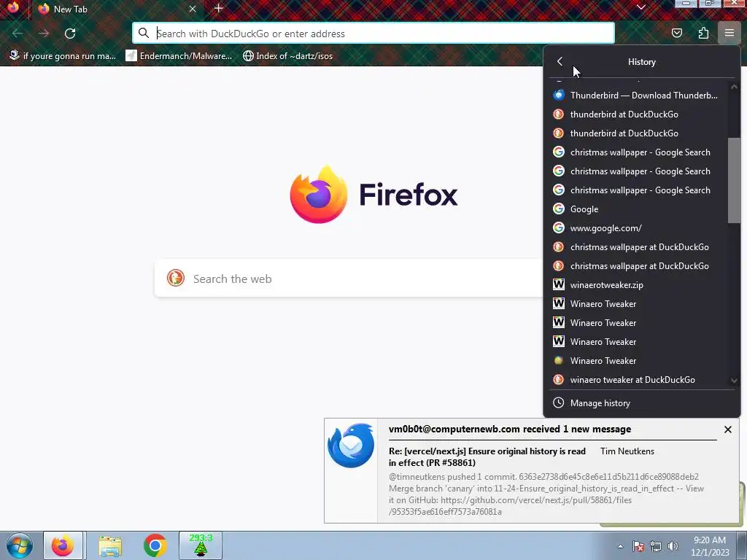The width and height of the screenshot is (747, 560).
Task: Open a new tab with plus button
Action: click(x=218, y=8)
